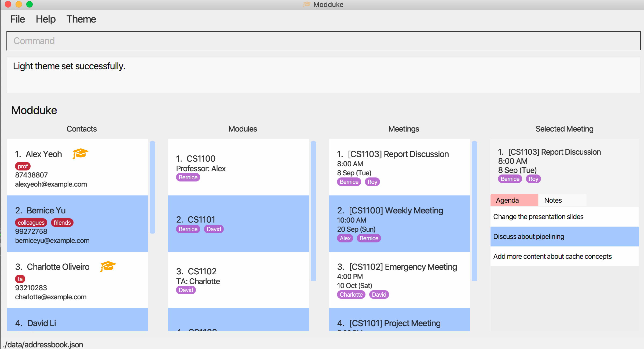
Task: Click David tag under CS1102 module
Action: click(186, 290)
